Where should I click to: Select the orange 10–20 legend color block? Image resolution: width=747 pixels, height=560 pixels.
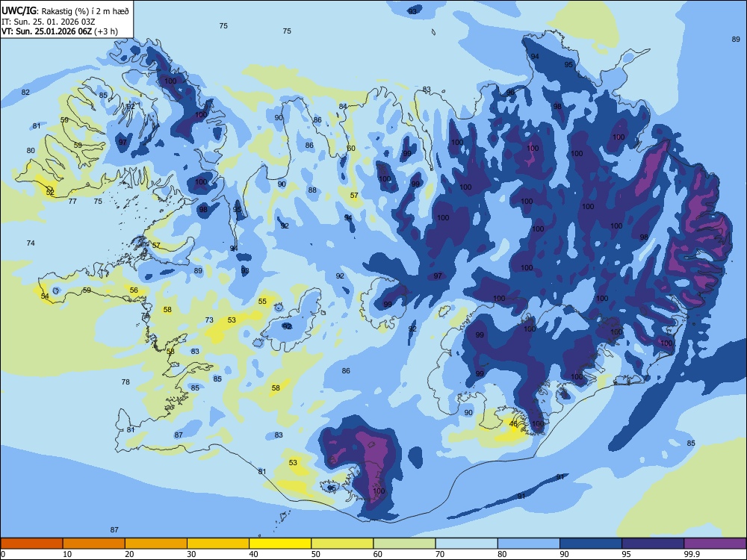[94, 544]
